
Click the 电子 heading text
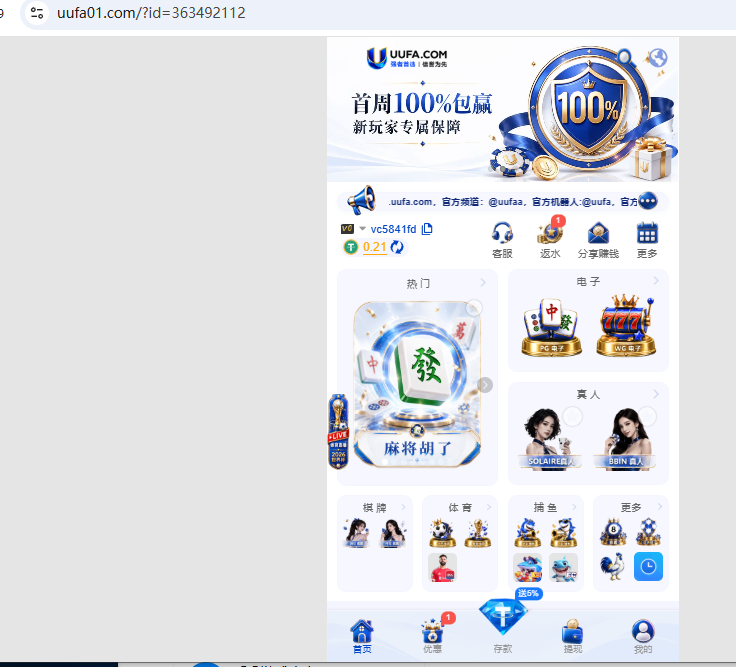tap(588, 282)
